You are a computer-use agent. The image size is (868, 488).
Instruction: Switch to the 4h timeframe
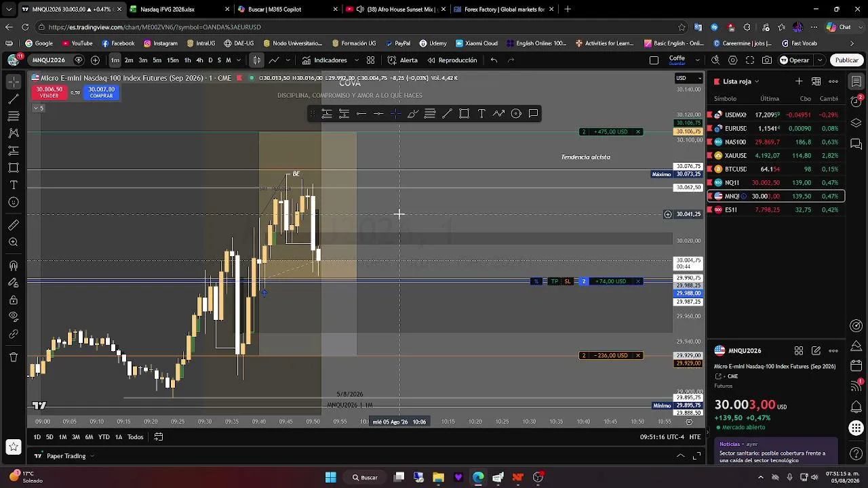click(x=199, y=60)
